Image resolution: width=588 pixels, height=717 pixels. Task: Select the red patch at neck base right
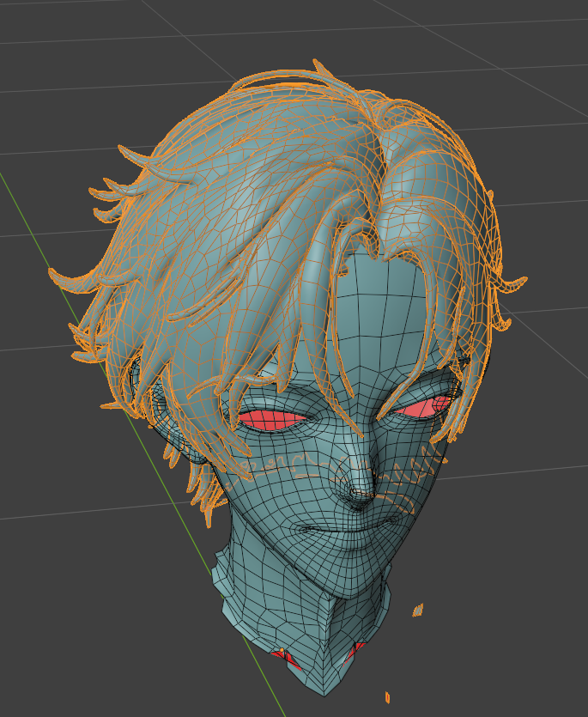click(x=355, y=649)
